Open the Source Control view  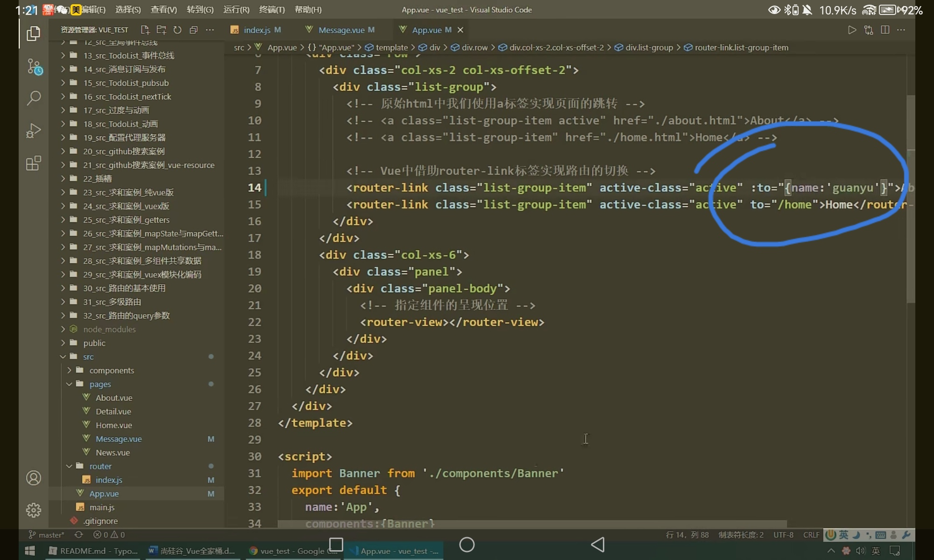[x=34, y=66]
